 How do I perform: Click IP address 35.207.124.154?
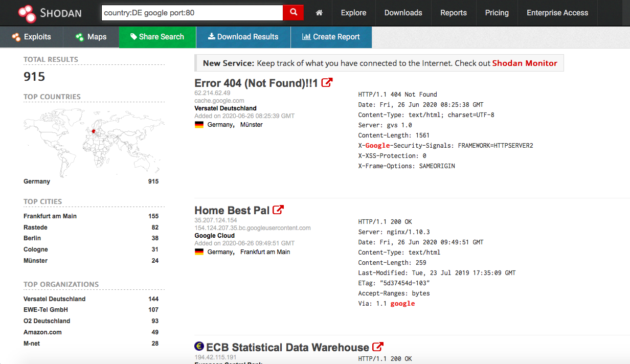tap(216, 220)
